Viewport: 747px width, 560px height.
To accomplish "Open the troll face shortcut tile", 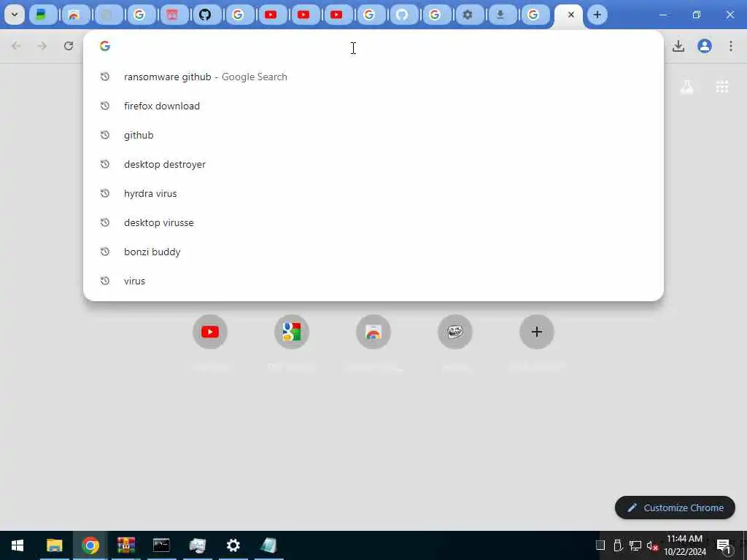I will (455, 332).
